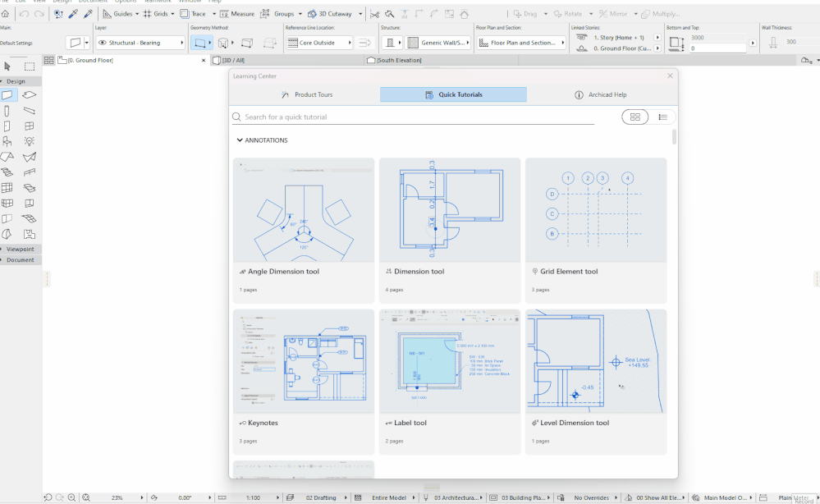Open the Generic Wall/S... structure dropdown
The height and width of the screenshot is (504, 820).
click(438, 43)
